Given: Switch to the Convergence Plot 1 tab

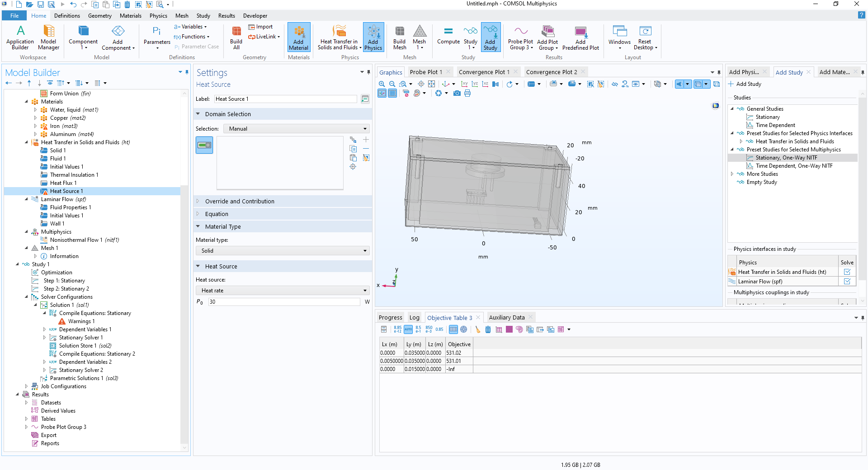Looking at the screenshot, I should click(x=484, y=72).
